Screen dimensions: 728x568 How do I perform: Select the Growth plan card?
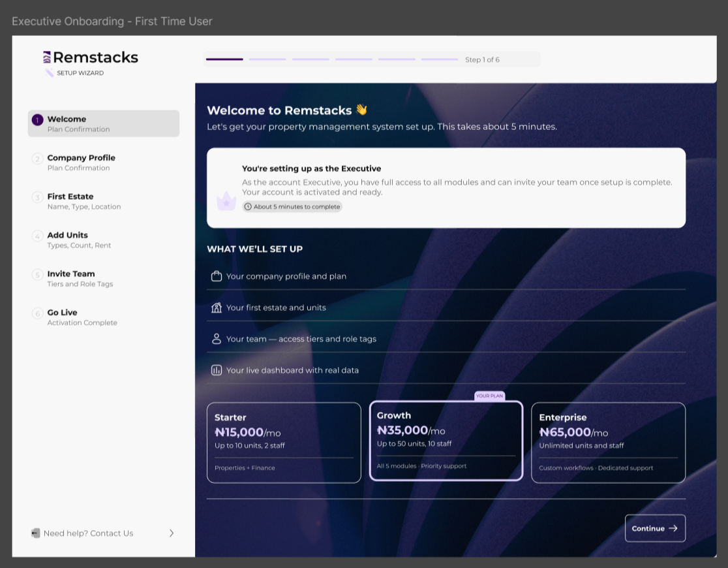(446, 441)
